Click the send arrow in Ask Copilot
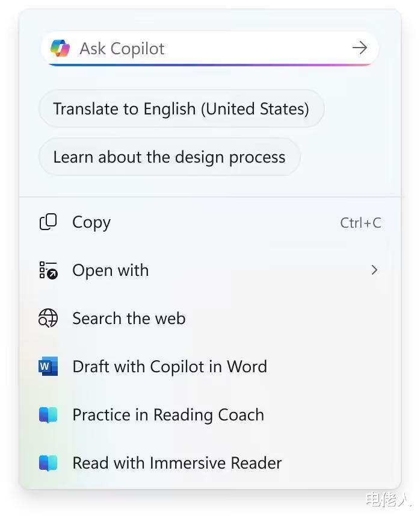 [359, 48]
